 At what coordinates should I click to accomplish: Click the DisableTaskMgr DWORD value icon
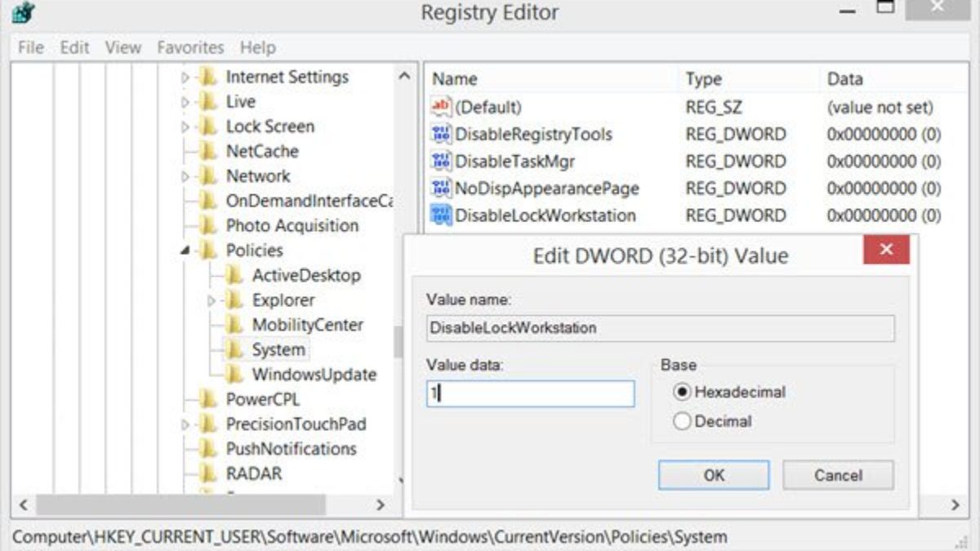[x=441, y=161]
